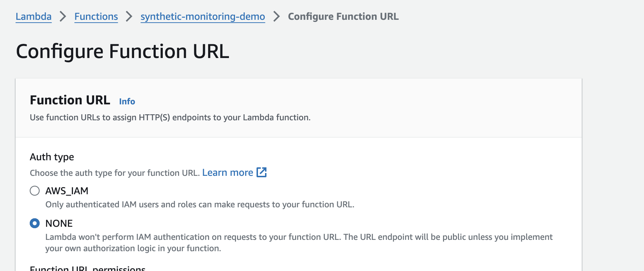Select the NONE auth type radio button

(35, 223)
